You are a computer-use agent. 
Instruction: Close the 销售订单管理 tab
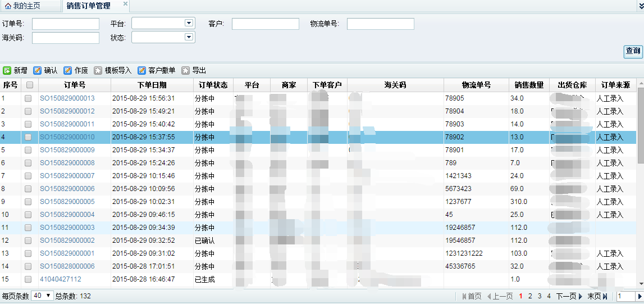coord(125,4)
